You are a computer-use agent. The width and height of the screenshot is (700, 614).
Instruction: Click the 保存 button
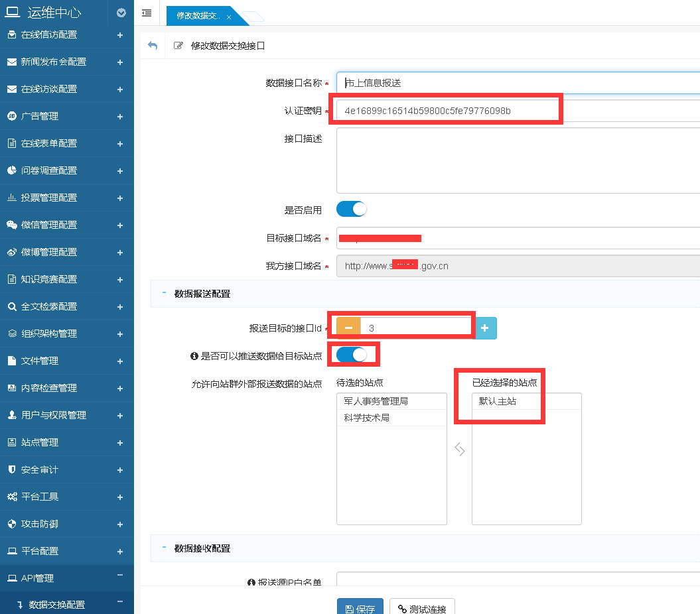coord(360,609)
